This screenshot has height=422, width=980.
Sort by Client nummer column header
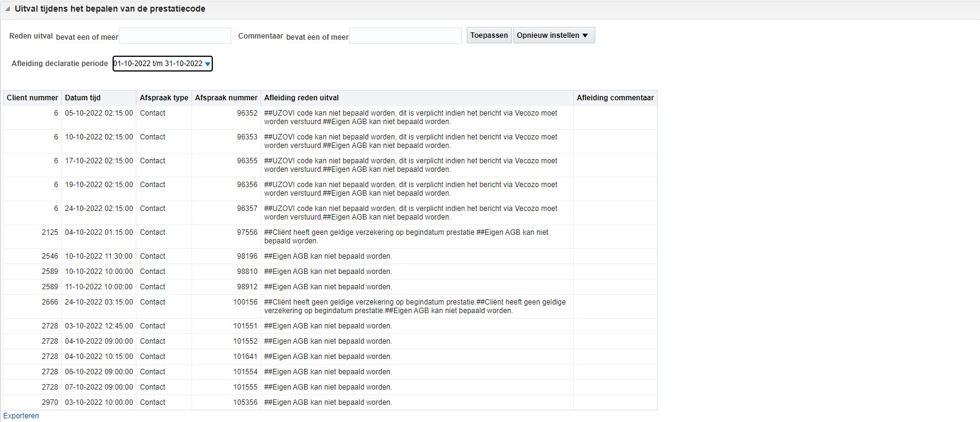(32, 98)
